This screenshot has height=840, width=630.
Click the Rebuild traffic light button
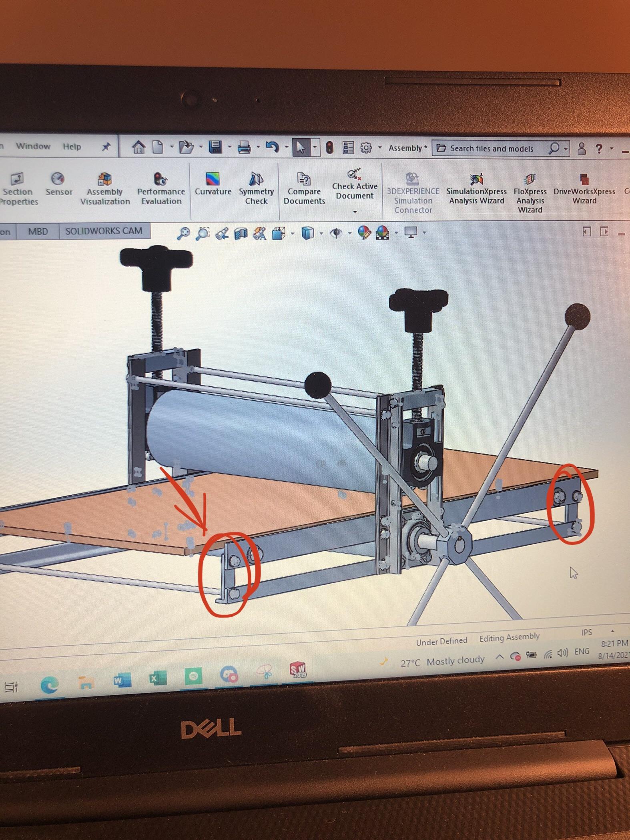click(329, 148)
